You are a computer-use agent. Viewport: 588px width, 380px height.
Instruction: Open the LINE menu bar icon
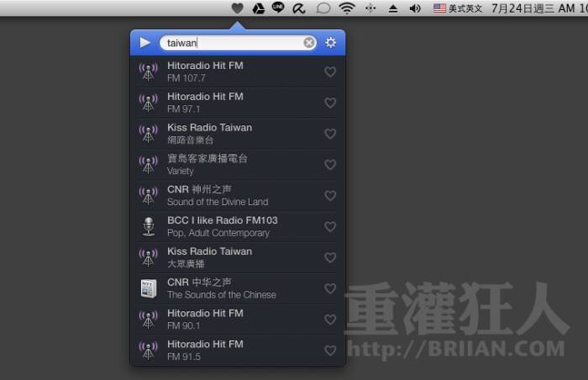(278, 8)
